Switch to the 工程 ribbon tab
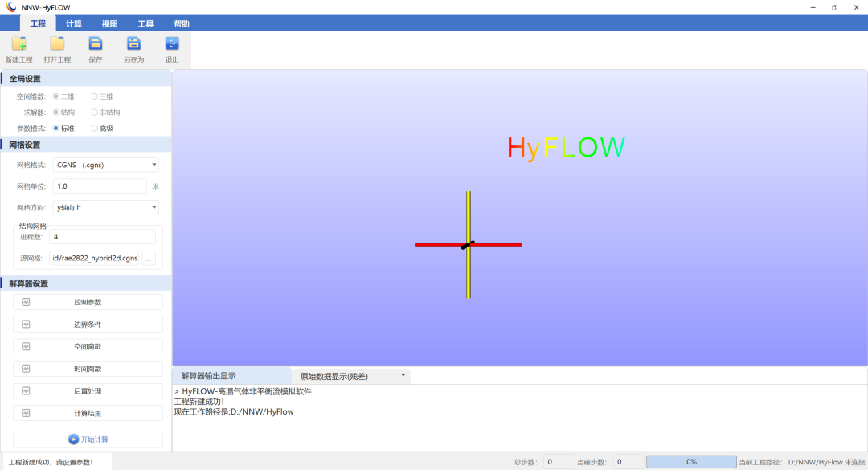868x470 pixels. coord(38,23)
